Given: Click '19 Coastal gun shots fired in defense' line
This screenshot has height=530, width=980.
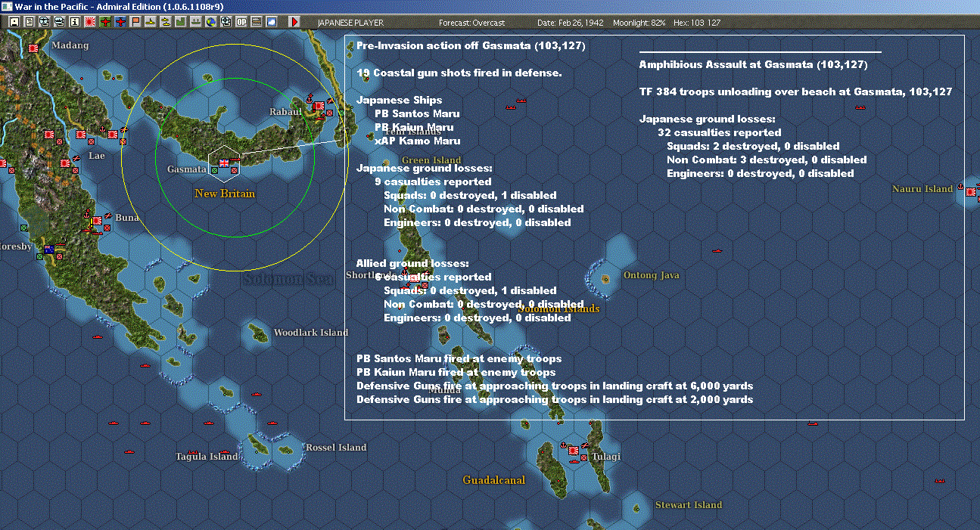Looking at the screenshot, I should coord(459,73).
